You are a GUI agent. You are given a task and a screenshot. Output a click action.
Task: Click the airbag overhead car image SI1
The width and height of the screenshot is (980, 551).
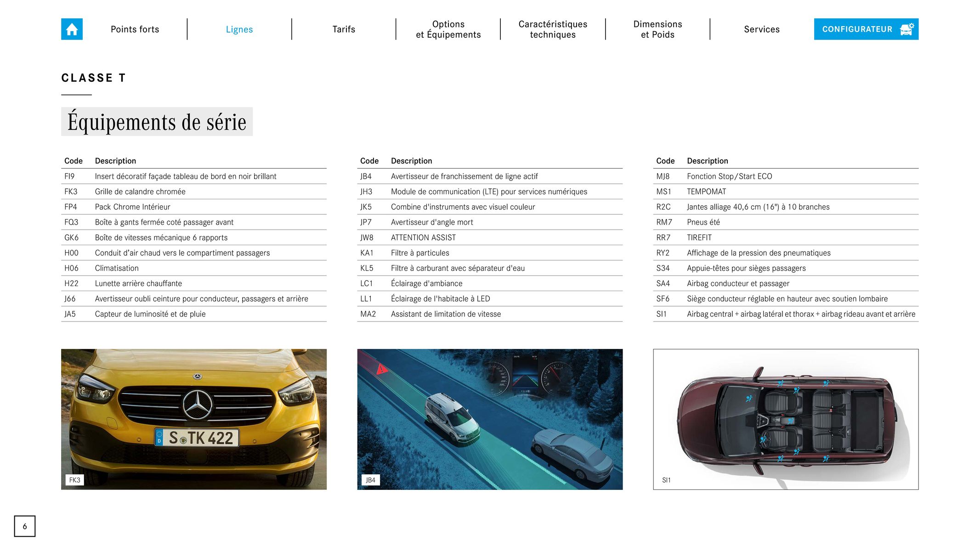click(786, 419)
